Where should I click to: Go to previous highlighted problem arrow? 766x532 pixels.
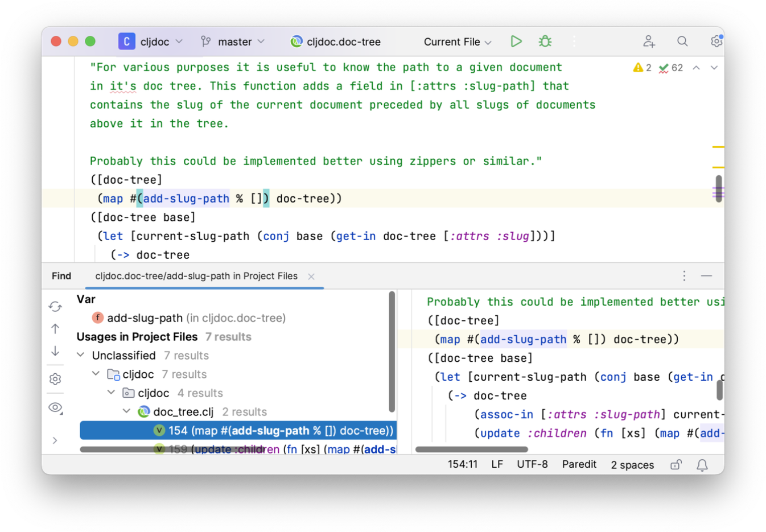click(x=696, y=68)
